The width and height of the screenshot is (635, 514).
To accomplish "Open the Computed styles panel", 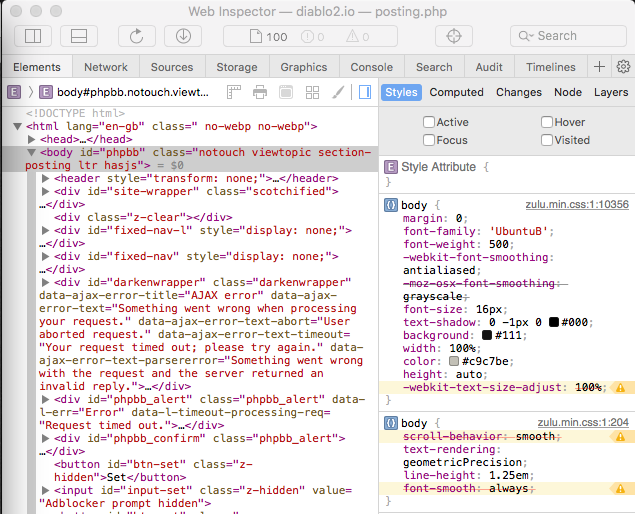I will [x=456, y=92].
